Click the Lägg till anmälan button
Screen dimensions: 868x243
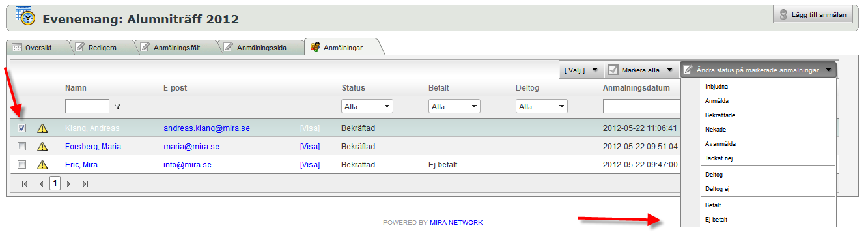point(813,15)
